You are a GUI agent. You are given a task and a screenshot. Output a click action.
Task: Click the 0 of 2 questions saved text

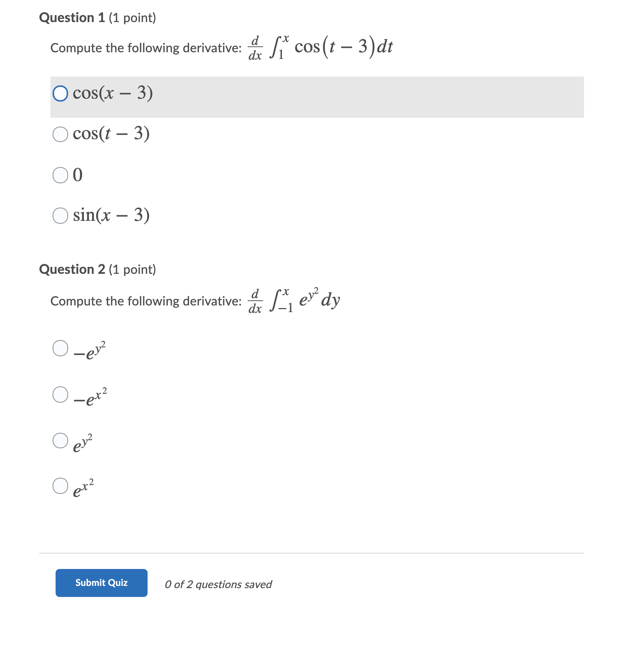pyautogui.click(x=219, y=584)
